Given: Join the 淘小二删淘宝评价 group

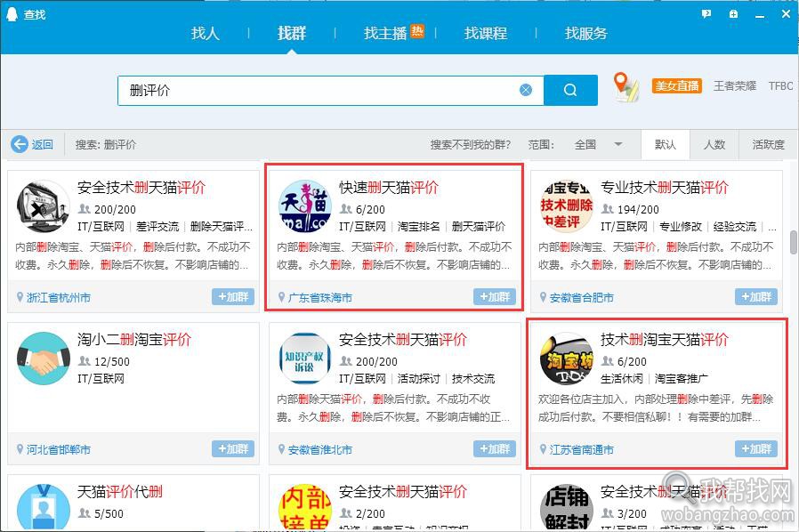Looking at the screenshot, I should [233, 449].
